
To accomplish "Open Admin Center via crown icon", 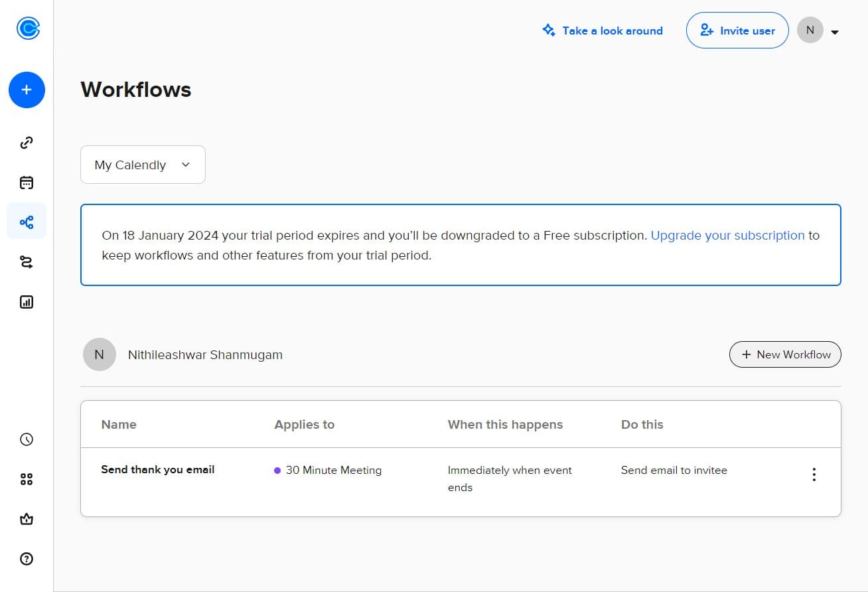I will pos(27,519).
